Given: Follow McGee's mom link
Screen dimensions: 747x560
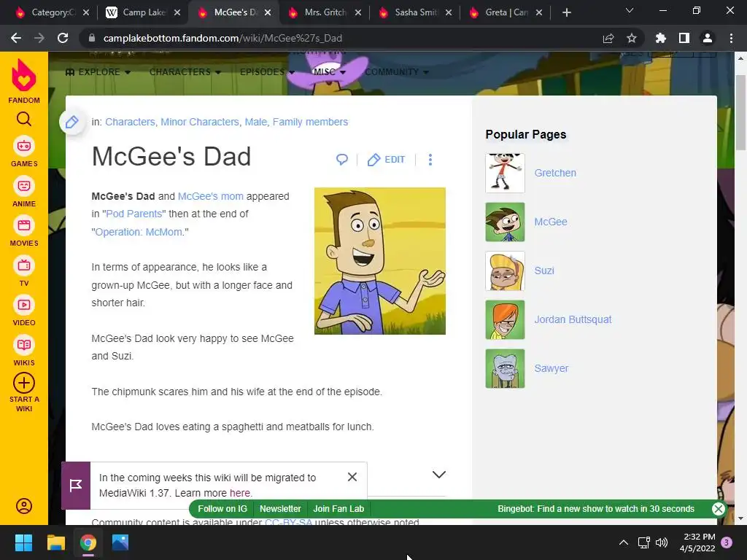Looking at the screenshot, I should [x=211, y=196].
